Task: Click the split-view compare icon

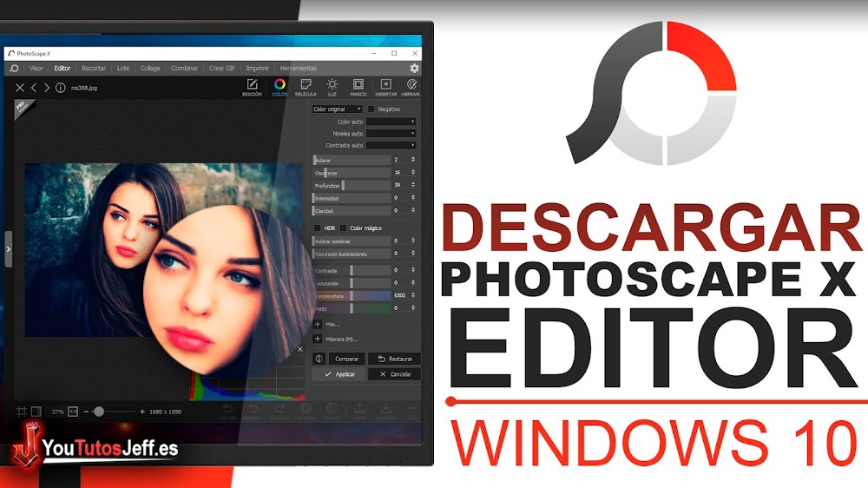Action: [319, 359]
